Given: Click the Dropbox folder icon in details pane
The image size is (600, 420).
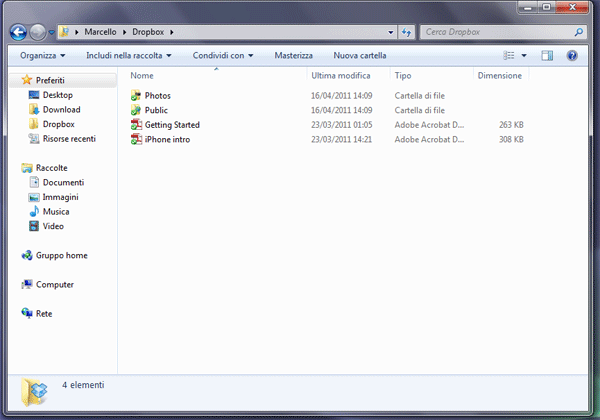Looking at the screenshot, I should pyautogui.click(x=34, y=392).
